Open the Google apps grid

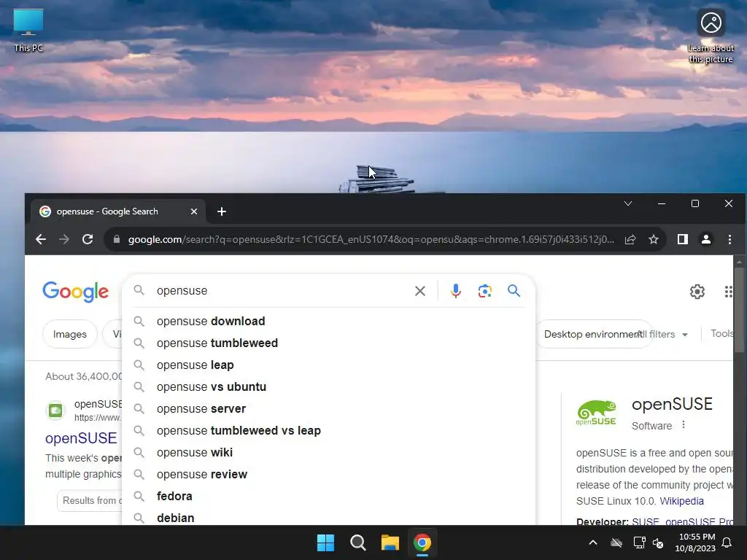pos(729,292)
